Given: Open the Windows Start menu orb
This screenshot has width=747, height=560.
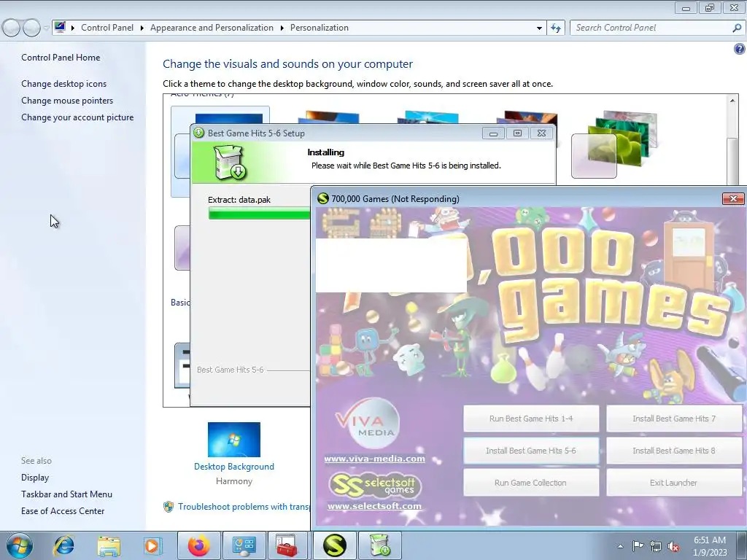Looking at the screenshot, I should (19, 545).
